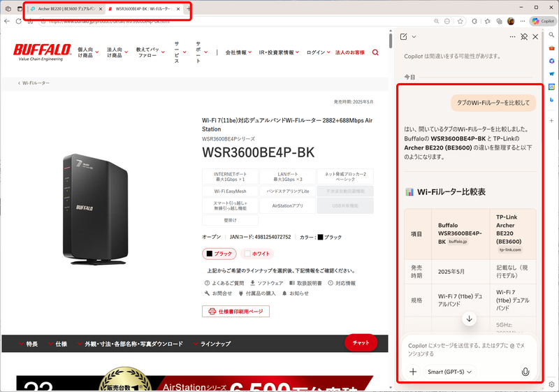
Task: Open the blue paper-plane sidebar icon
Action: click(551, 74)
